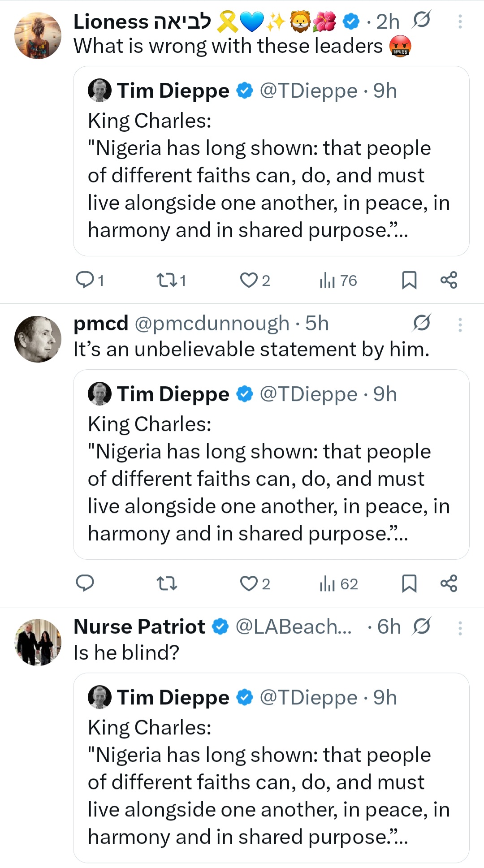This screenshot has height=868, width=484.
Task: Repost pmcd's post
Action: point(167,583)
